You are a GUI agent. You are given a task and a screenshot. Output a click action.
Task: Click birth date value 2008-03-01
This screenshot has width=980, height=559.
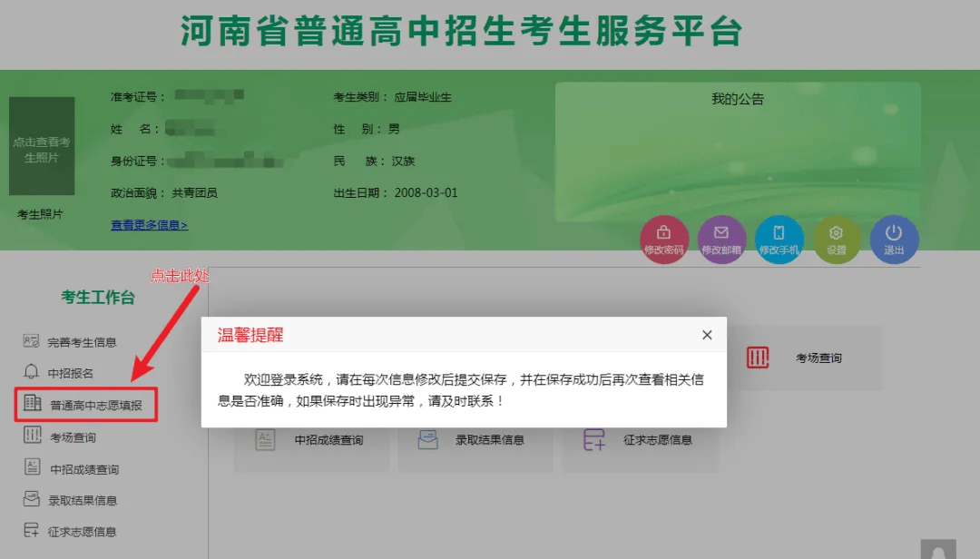coord(426,192)
